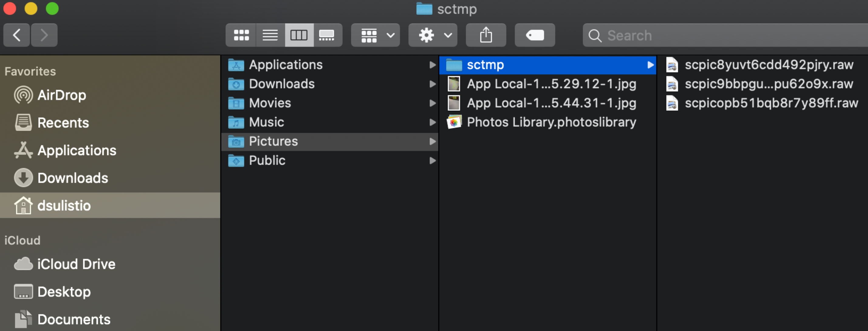Image resolution: width=868 pixels, height=331 pixels.
Task: Click inside the Search field
Action: tap(725, 35)
